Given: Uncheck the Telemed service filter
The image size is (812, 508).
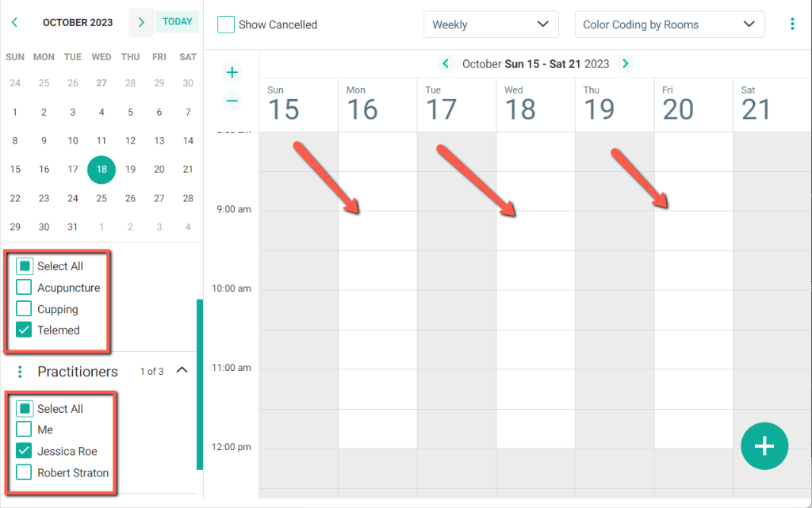Looking at the screenshot, I should pyautogui.click(x=23, y=330).
